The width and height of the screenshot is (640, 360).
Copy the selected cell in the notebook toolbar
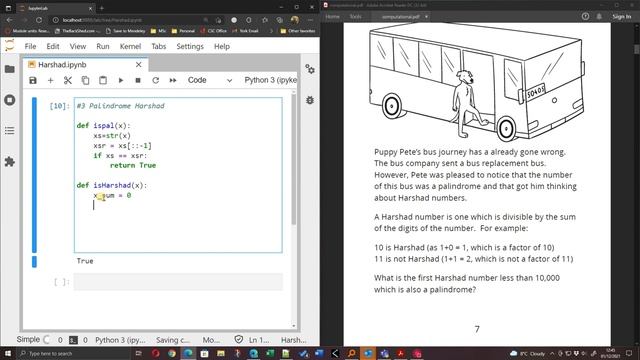(85, 80)
